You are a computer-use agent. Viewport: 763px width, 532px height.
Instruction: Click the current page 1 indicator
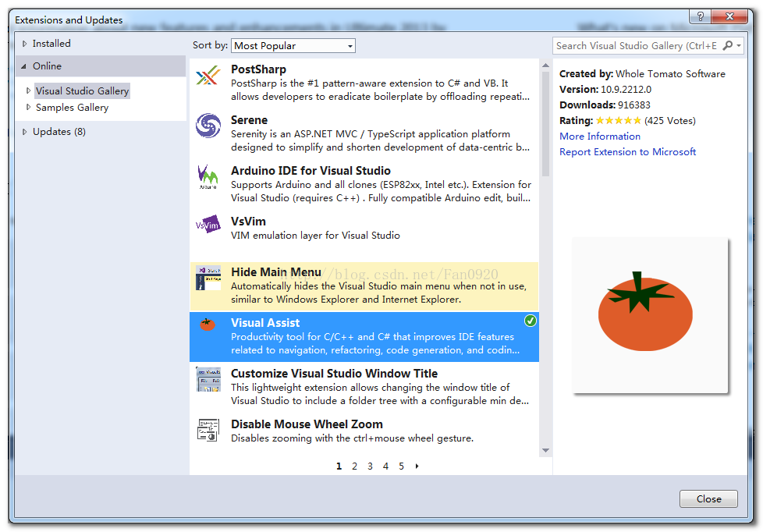point(339,466)
